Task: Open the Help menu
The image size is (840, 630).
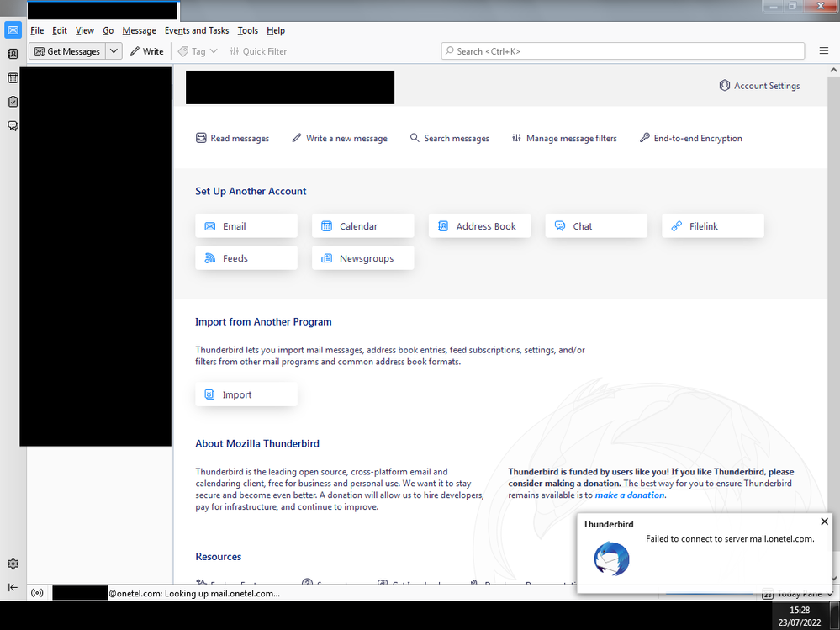Action: [x=276, y=30]
